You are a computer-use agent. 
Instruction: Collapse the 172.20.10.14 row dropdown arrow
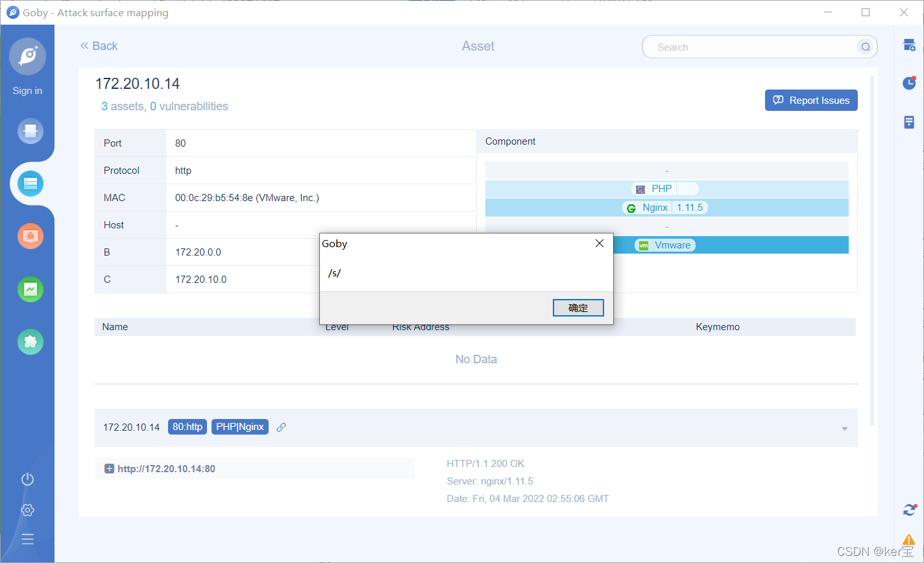click(844, 429)
